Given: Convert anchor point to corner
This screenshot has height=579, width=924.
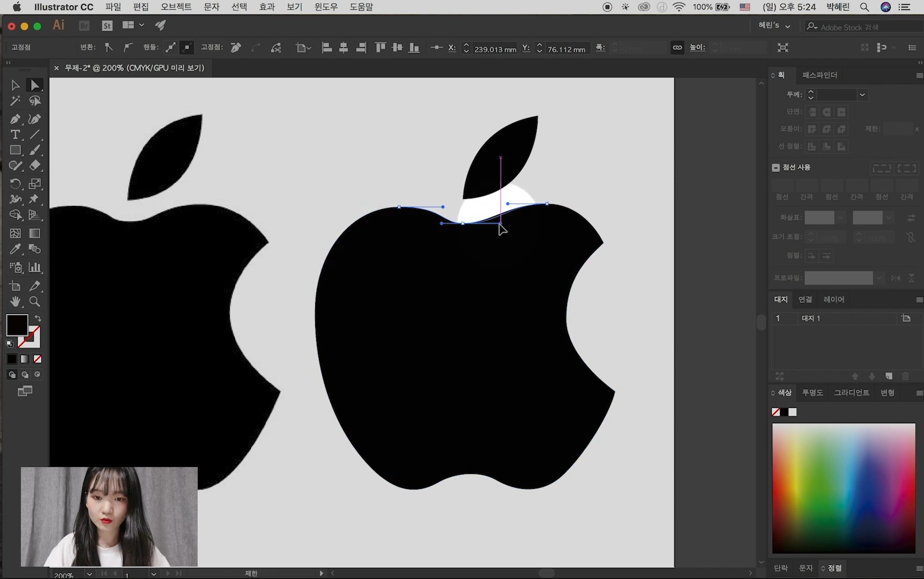Looking at the screenshot, I should click(109, 47).
